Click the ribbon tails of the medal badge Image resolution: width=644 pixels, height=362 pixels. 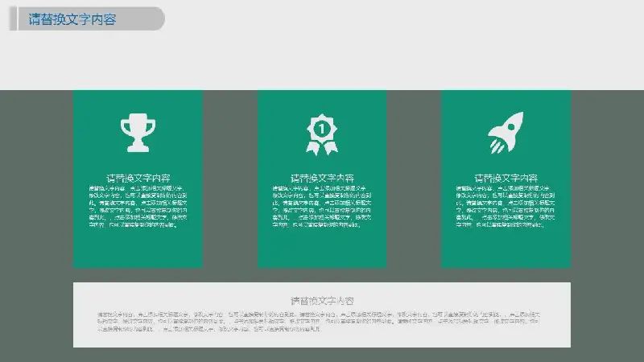pos(322,147)
